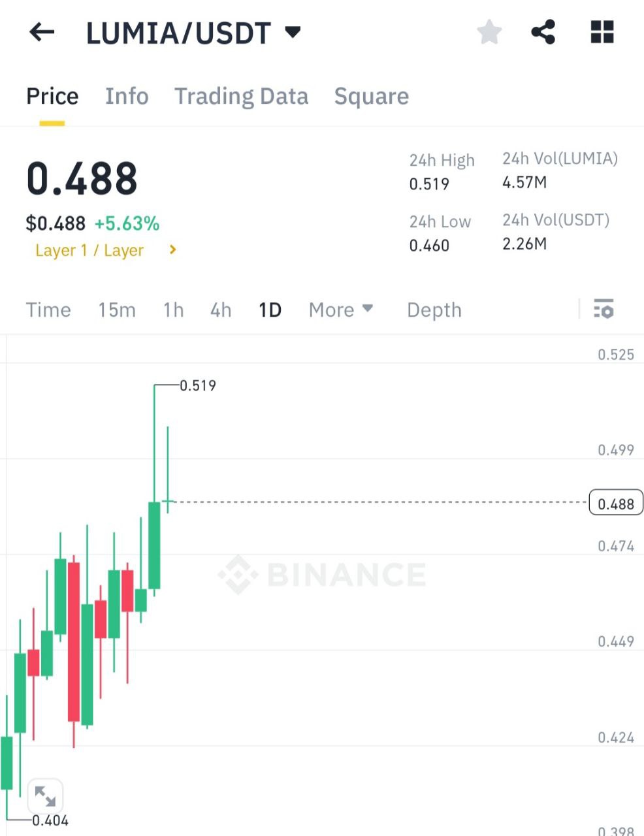
Task: Tap the share icon
Action: click(543, 32)
